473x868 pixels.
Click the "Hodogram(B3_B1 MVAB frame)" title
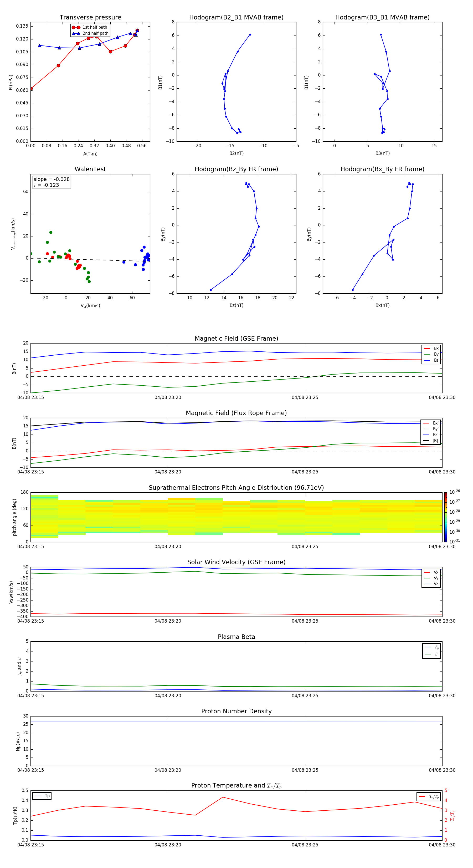(382, 18)
